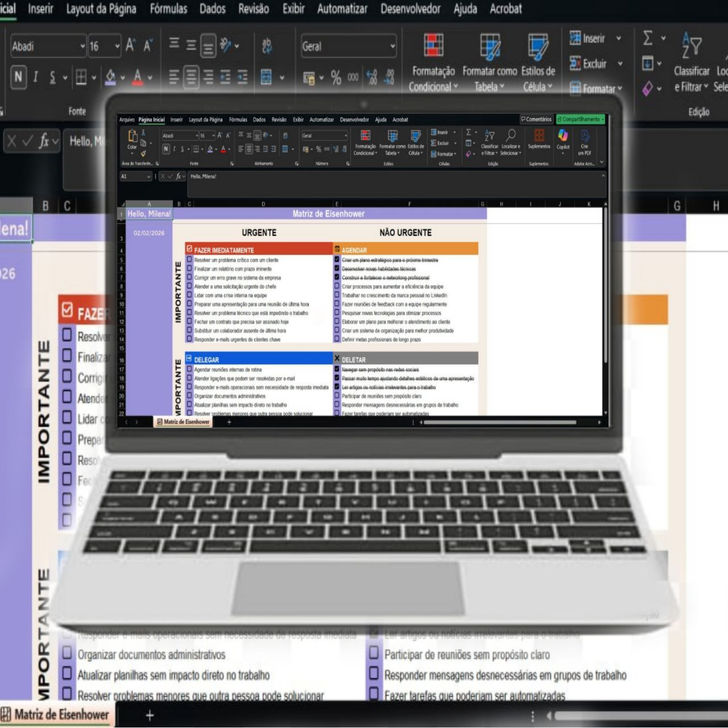This screenshot has width=728, height=728.
Task: Click the Crie um PDF Acrobat icon
Action: click(585, 136)
